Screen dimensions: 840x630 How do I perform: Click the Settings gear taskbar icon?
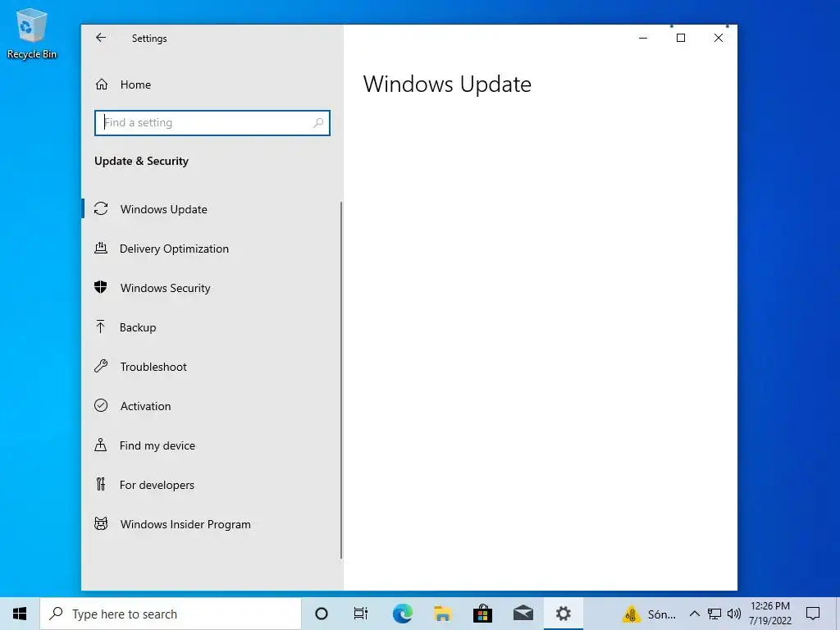pyautogui.click(x=563, y=614)
